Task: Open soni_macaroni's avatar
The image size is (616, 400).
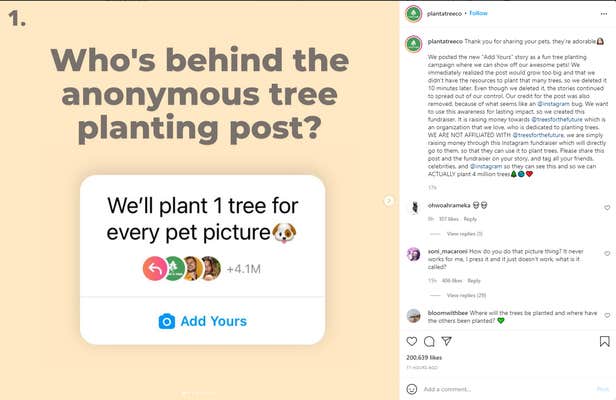Action: (412, 254)
